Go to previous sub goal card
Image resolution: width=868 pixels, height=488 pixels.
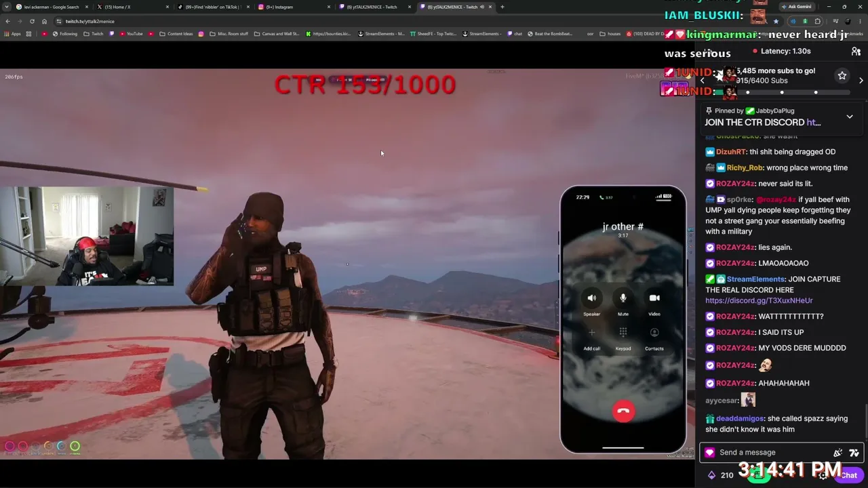pos(702,81)
